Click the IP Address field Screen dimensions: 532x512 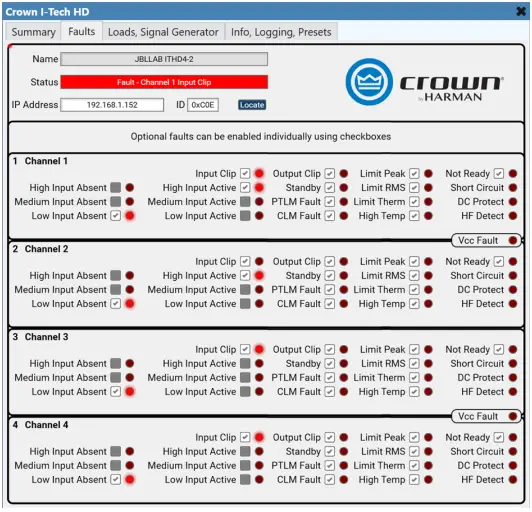pos(112,105)
